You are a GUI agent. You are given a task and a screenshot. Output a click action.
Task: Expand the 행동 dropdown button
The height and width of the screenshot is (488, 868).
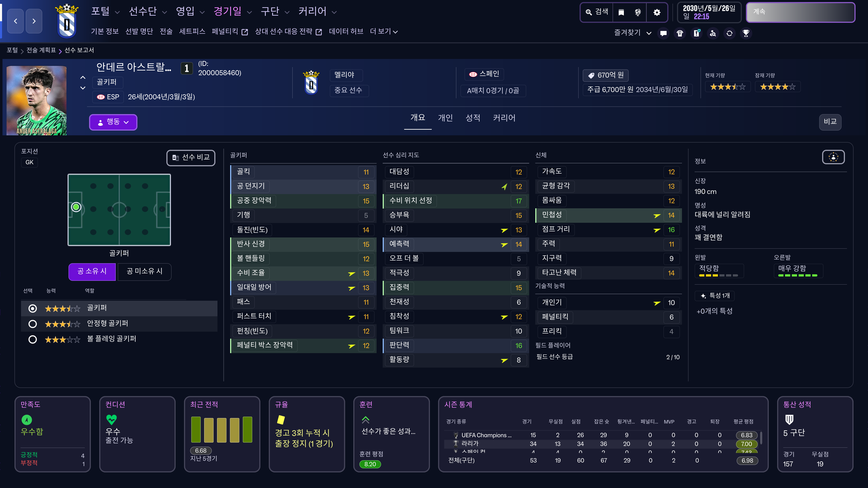[x=113, y=122]
